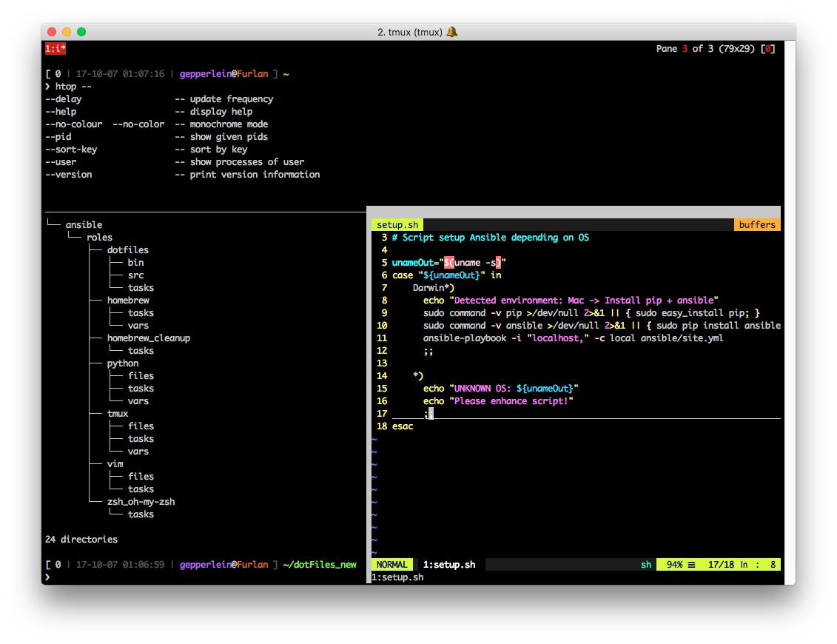
Task: Click the bin directory under dotfiles
Action: click(135, 262)
